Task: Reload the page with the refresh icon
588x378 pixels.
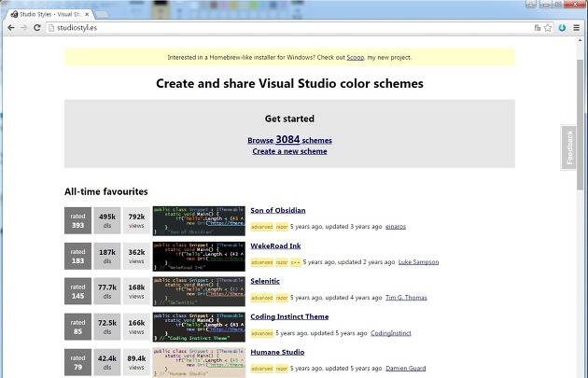Action: coord(36,28)
